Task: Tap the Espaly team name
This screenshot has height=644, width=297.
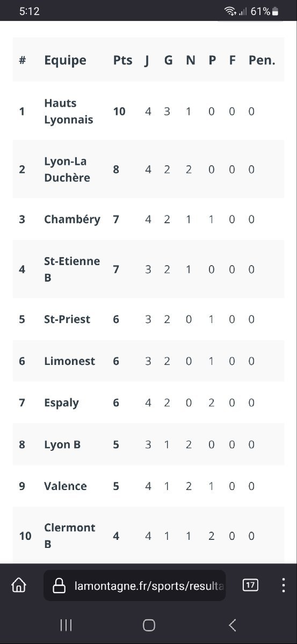Action: coord(61,403)
